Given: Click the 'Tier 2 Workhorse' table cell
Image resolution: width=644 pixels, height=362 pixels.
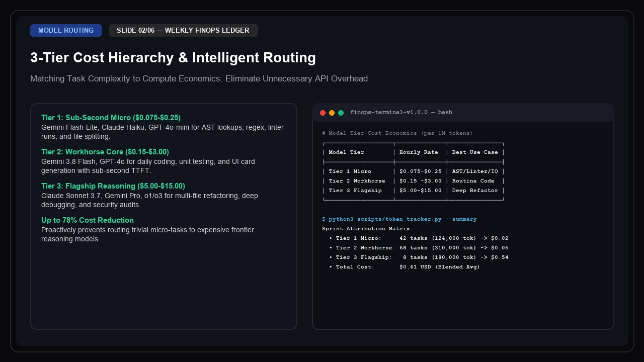Looking at the screenshot, I should point(357,181).
